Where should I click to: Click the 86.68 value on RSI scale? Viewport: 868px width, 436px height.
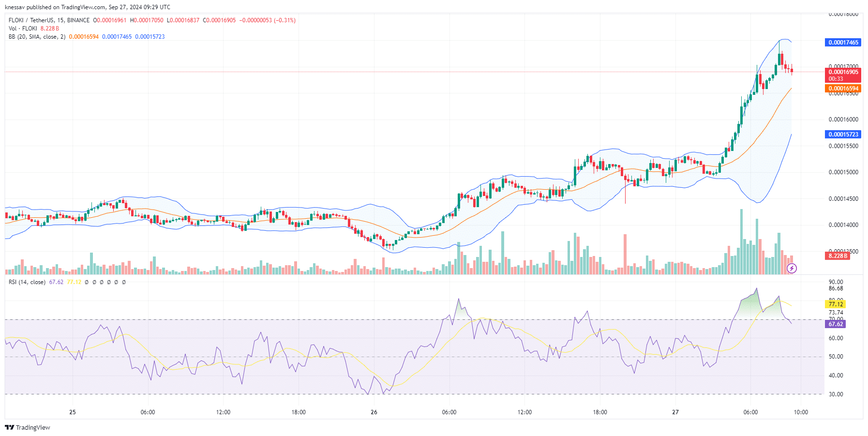click(836, 288)
